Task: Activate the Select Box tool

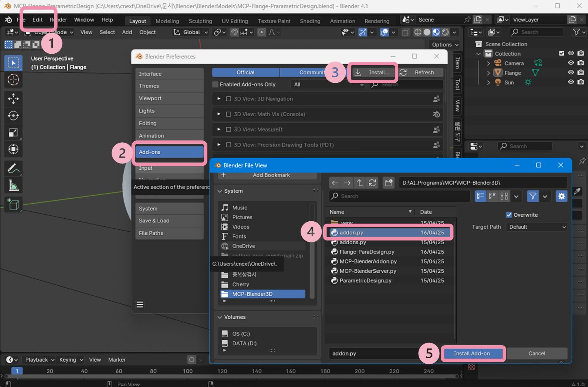Action: (13, 63)
